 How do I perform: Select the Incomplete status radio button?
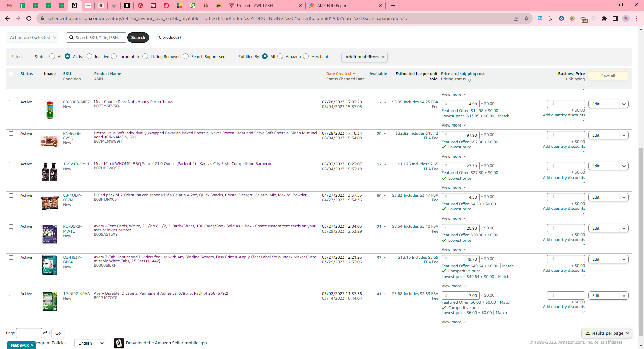click(x=114, y=56)
